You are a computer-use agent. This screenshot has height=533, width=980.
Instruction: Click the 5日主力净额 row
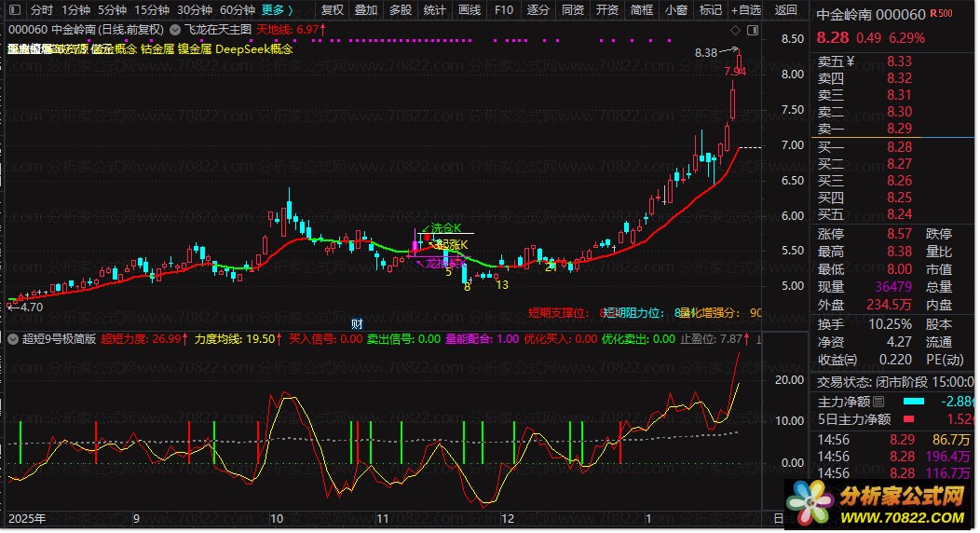pyautogui.click(x=893, y=419)
